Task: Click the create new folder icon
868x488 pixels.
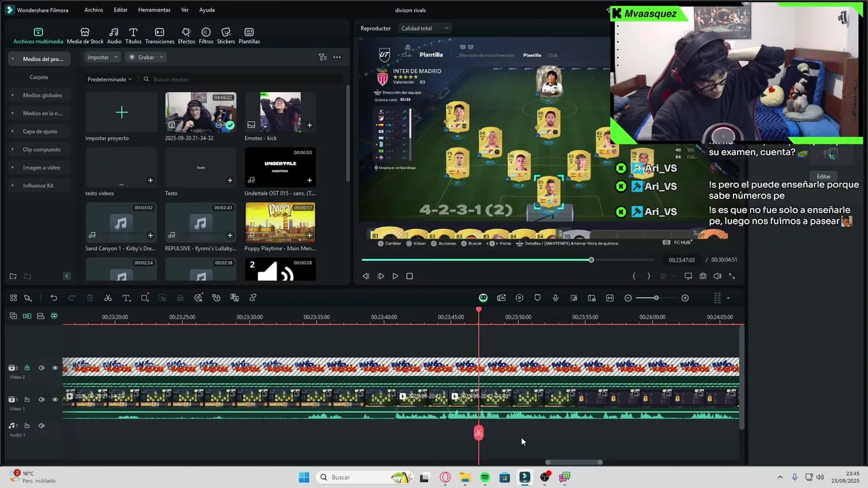Action: click(x=13, y=276)
